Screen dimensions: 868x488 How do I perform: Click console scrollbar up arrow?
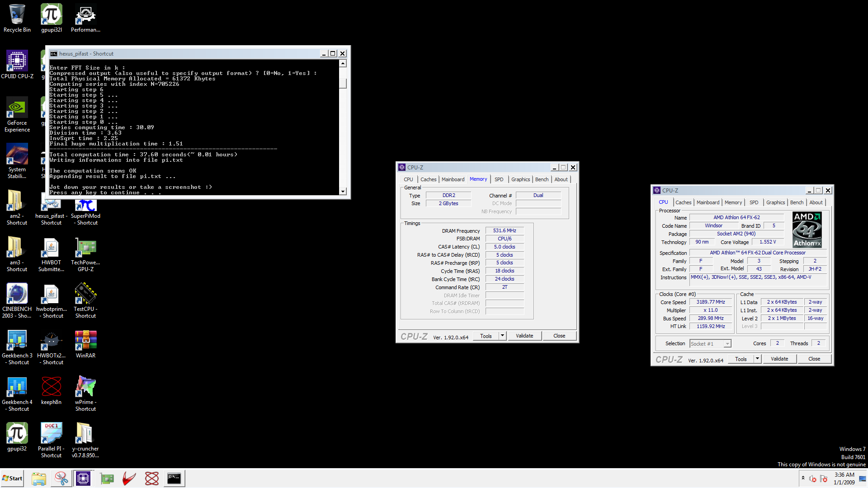click(x=343, y=63)
